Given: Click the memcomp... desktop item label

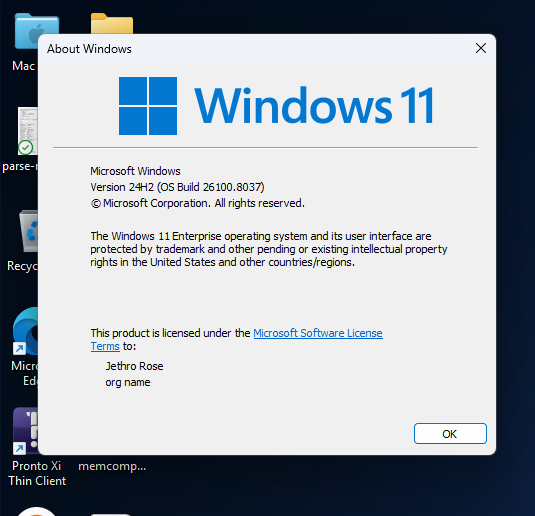Looking at the screenshot, I should tap(112, 466).
